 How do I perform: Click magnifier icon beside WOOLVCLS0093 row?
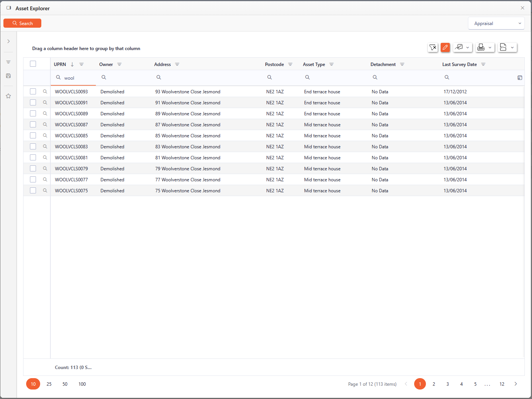(x=45, y=92)
